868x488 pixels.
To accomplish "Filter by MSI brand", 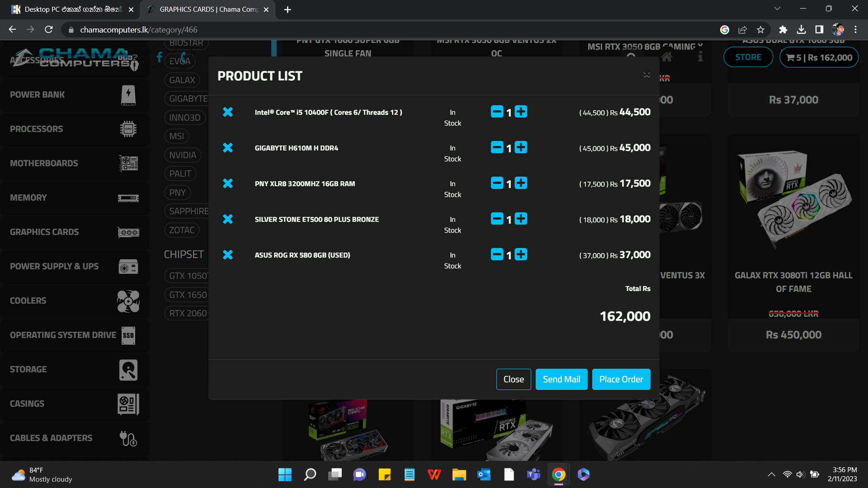I will [177, 136].
